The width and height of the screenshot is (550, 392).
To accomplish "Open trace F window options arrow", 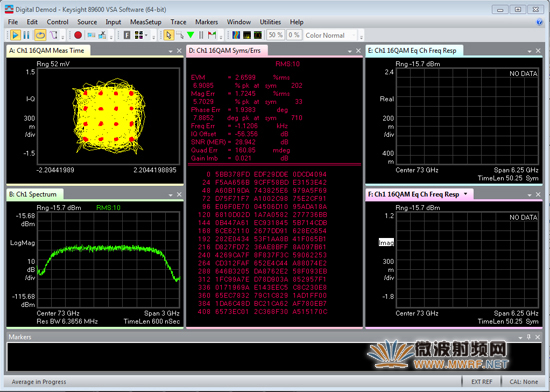I will [x=530, y=195].
